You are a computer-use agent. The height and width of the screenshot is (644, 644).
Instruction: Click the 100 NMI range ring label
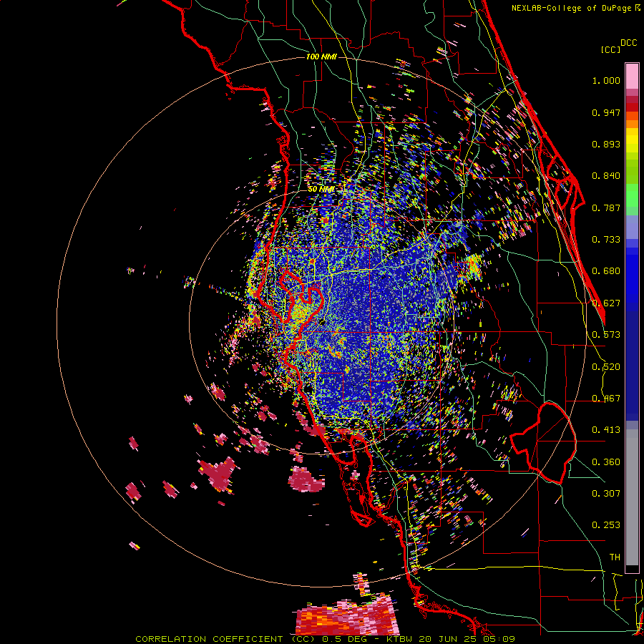321,57
